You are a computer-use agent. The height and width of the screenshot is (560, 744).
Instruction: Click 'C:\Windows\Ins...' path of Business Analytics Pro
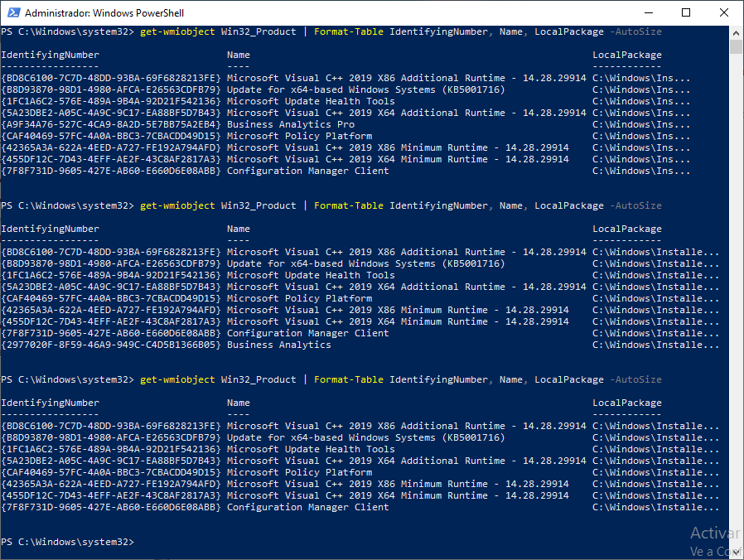point(641,124)
